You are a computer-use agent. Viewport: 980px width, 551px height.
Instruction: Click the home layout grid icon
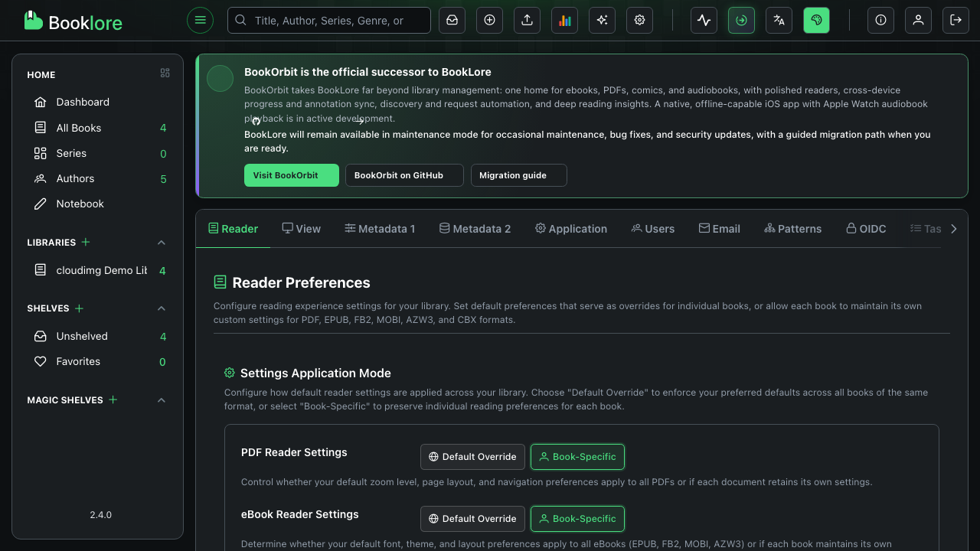tap(165, 73)
